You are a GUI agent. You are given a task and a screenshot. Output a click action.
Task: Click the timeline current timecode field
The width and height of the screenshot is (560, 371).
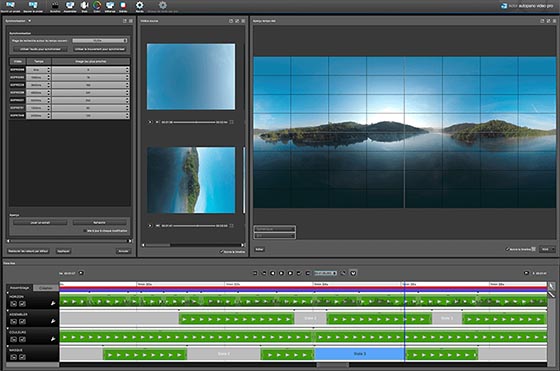tap(325, 273)
